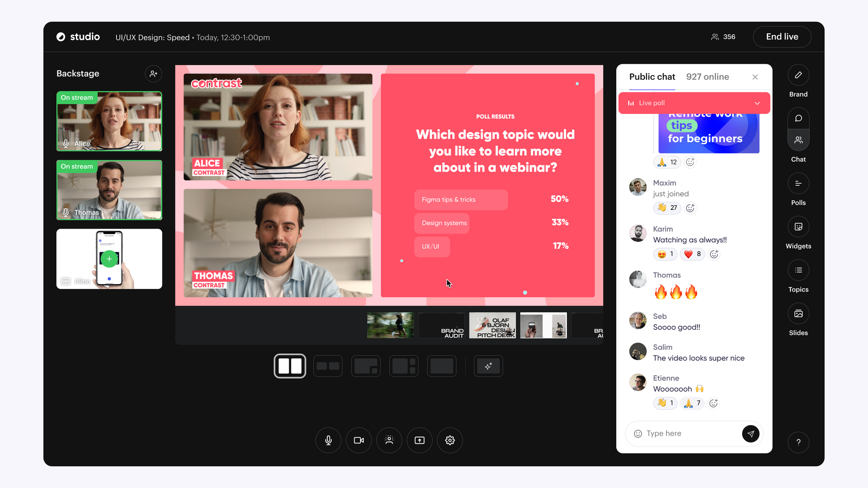Click the 927 online viewer count
This screenshot has height=488, width=868.
point(707,77)
